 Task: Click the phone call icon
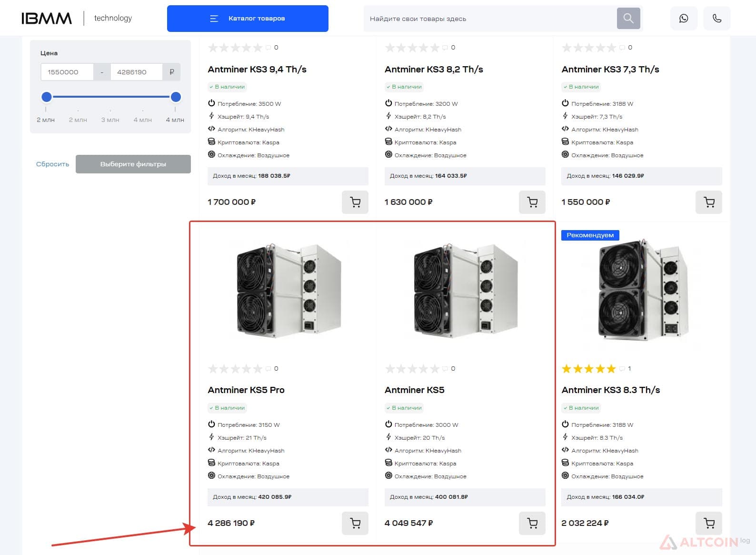tap(716, 19)
